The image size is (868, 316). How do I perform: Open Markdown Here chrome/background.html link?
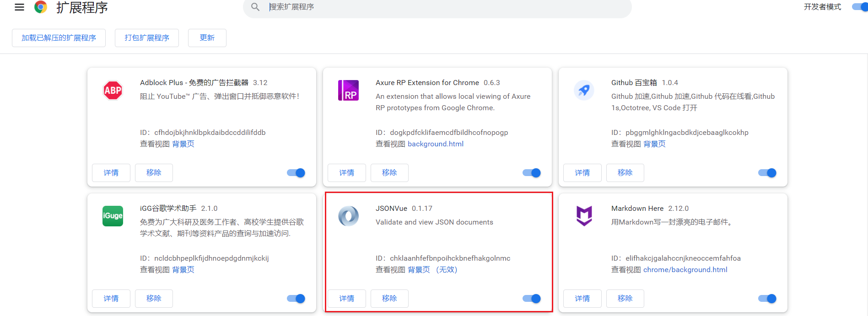pyautogui.click(x=685, y=270)
